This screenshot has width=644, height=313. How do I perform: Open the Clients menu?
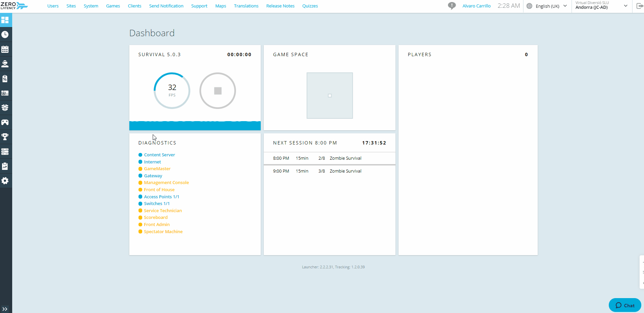click(134, 6)
